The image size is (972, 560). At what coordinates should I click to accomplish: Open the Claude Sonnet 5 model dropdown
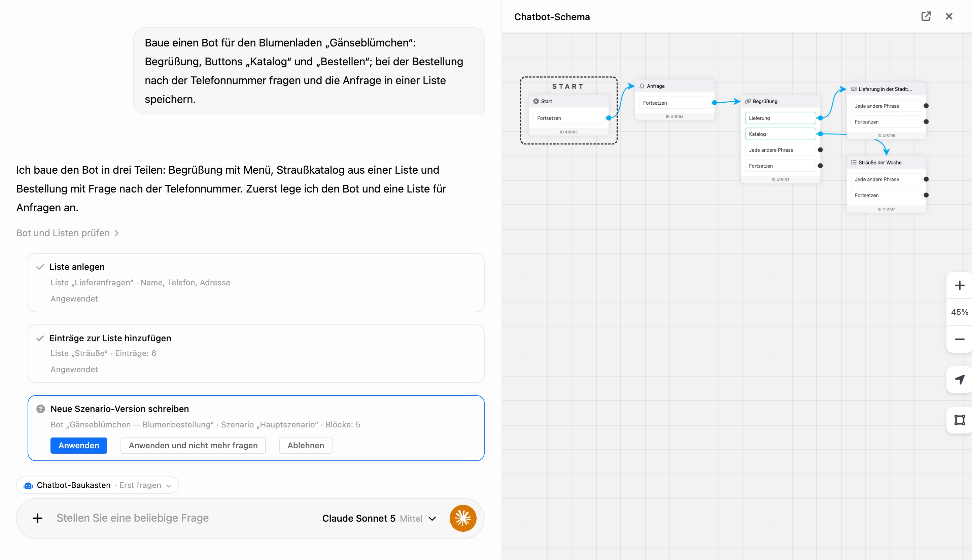point(379,519)
